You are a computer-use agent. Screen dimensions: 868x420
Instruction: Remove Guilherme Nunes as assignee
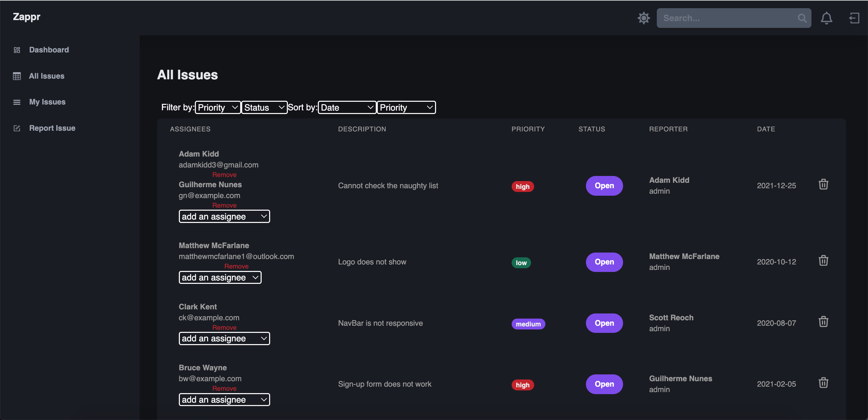[x=224, y=205]
